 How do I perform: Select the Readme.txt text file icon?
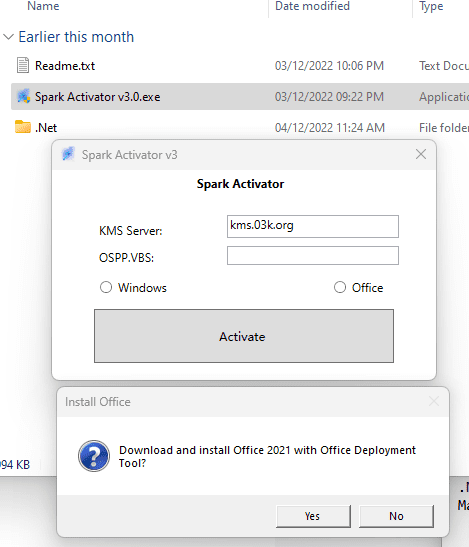(23, 65)
